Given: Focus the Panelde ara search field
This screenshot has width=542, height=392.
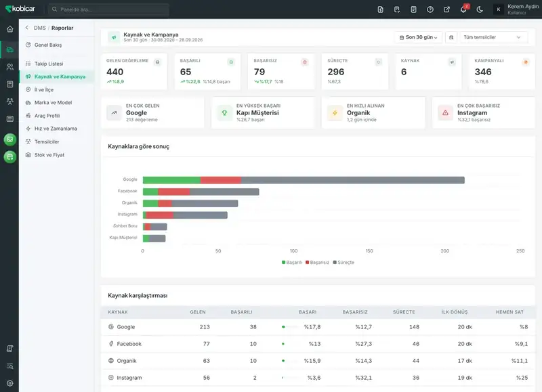Looking at the screenshot, I should click(108, 9).
